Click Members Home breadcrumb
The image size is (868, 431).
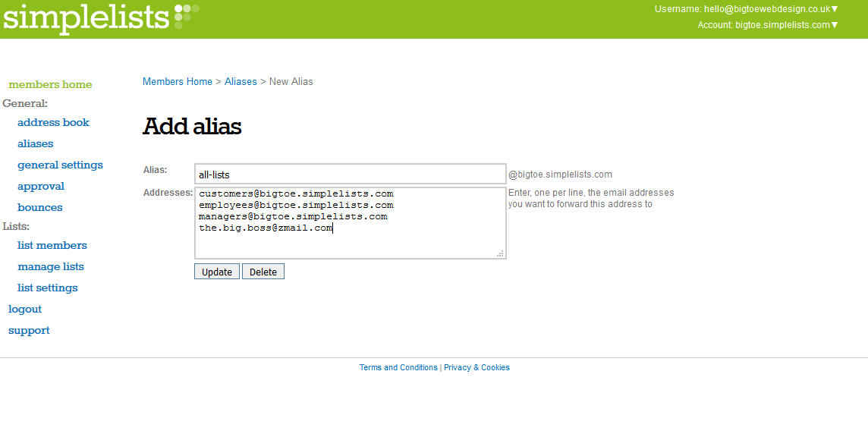click(178, 81)
